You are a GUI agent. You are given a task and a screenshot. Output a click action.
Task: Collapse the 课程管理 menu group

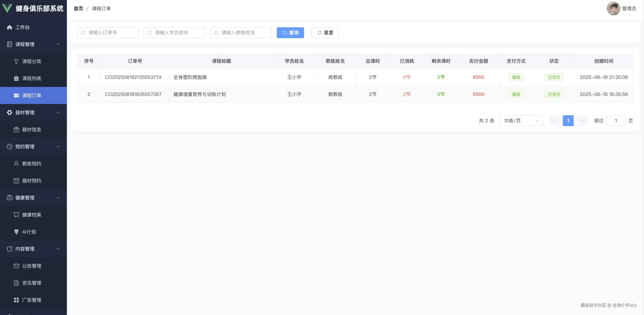58,44
